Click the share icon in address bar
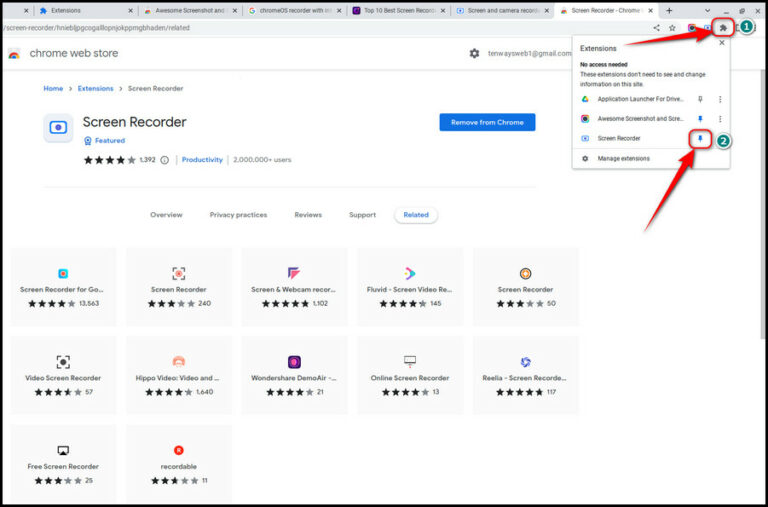This screenshot has width=768, height=507. pyautogui.click(x=656, y=28)
